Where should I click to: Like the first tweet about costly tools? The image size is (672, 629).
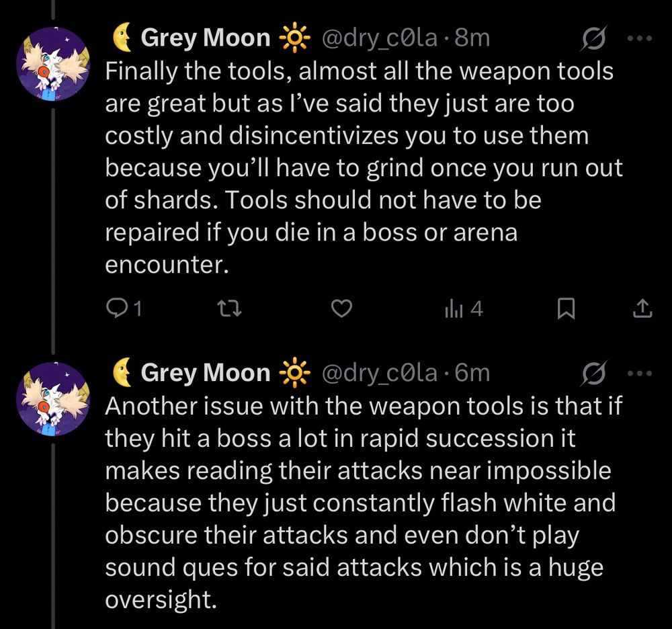coord(343,308)
